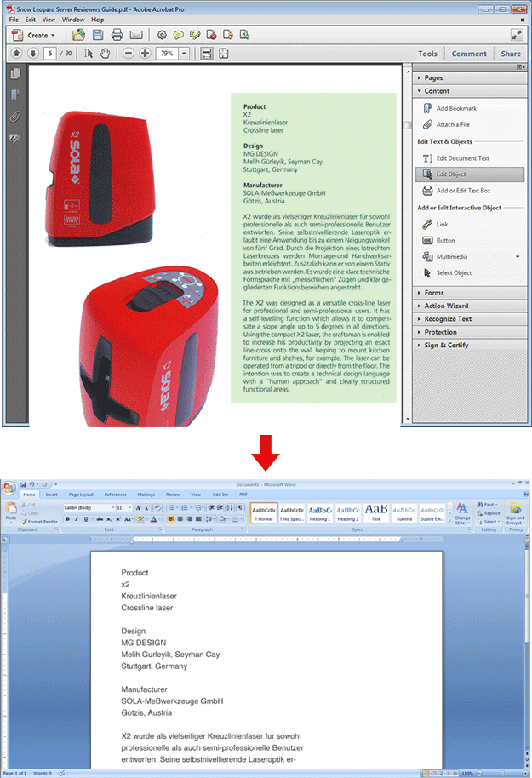Open the Signatures sidebar icon
532x778 pixels.
point(15,139)
